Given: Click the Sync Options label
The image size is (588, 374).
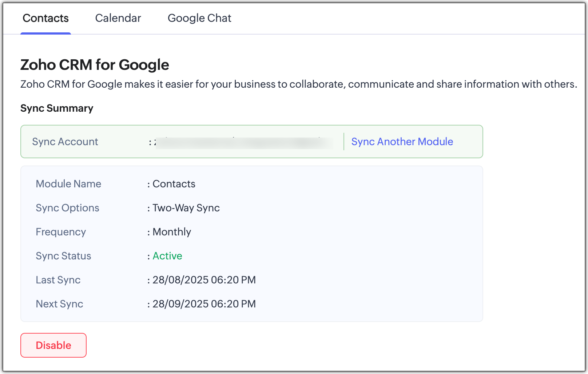Looking at the screenshot, I should [x=67, y=208].
